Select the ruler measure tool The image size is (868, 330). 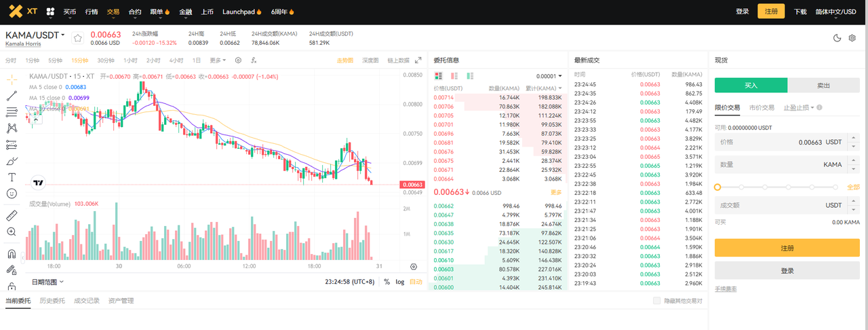click(x=12, y=215)
